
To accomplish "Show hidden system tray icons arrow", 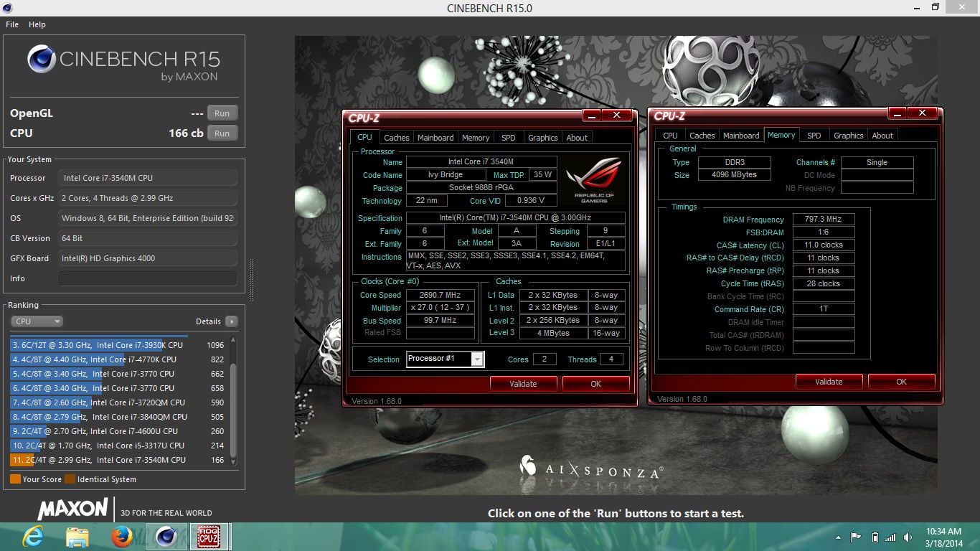I will click(x=839, y=537).
